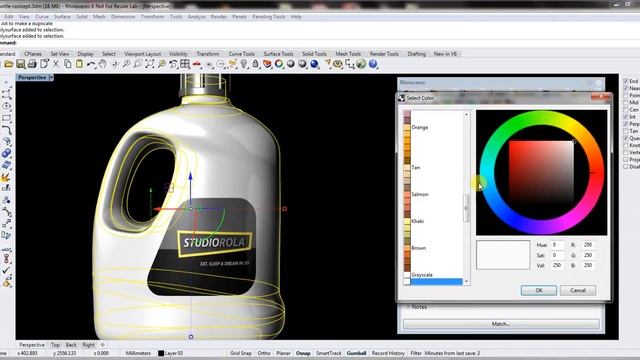This screenshot has width=640, height=360.
Task: Open the Analyze menu
Action: pos(196,17)
